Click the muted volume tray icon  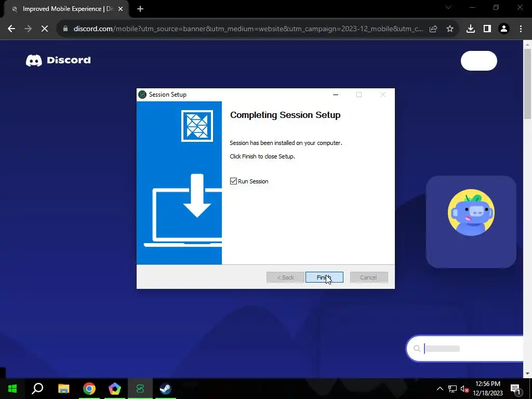465,389
